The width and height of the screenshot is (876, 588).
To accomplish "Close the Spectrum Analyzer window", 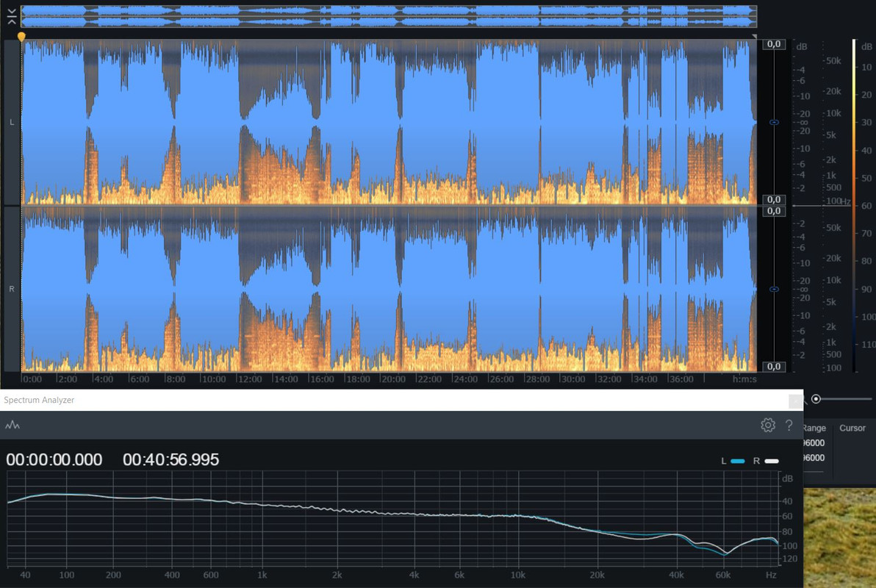I will (795, 400).
